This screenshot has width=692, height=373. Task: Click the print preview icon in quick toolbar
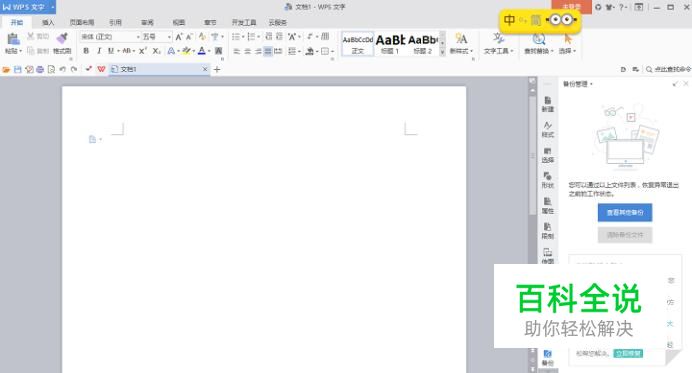tap(52, 69)
